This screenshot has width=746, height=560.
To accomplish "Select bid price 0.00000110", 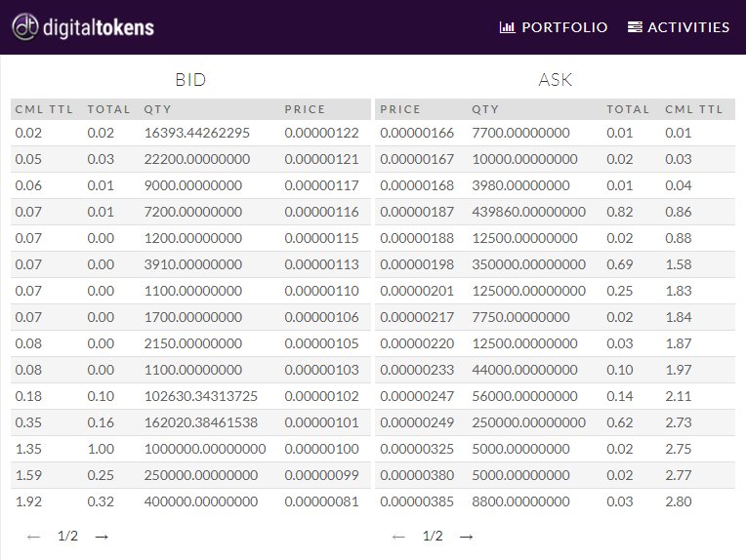I will click(321, 291).
